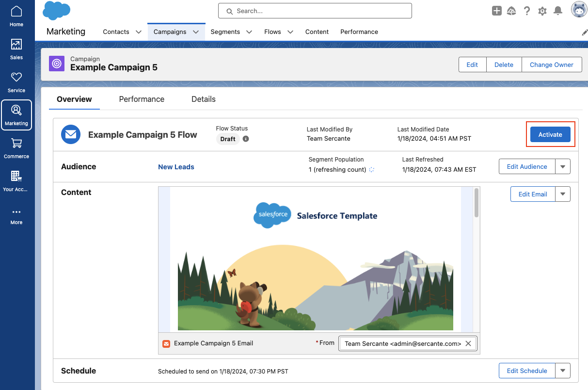
Task: Select the Overview record tab
Action: (x=74, y=99)
